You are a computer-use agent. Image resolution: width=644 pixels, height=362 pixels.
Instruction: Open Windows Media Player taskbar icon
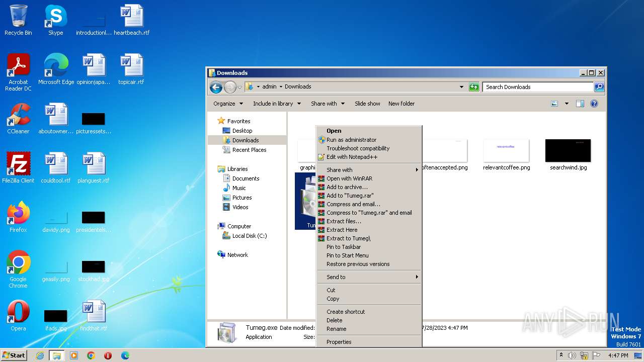(74, 355)
